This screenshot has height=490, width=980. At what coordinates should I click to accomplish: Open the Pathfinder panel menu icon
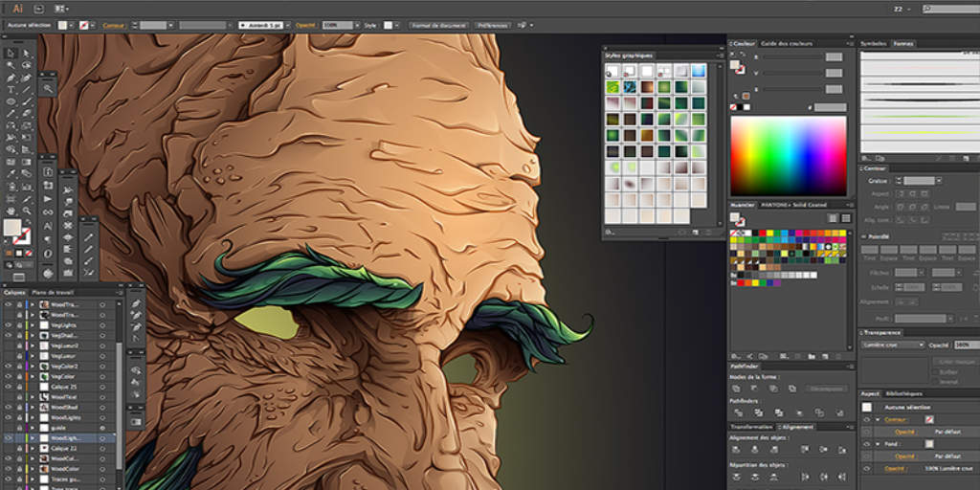coord(850,367)
